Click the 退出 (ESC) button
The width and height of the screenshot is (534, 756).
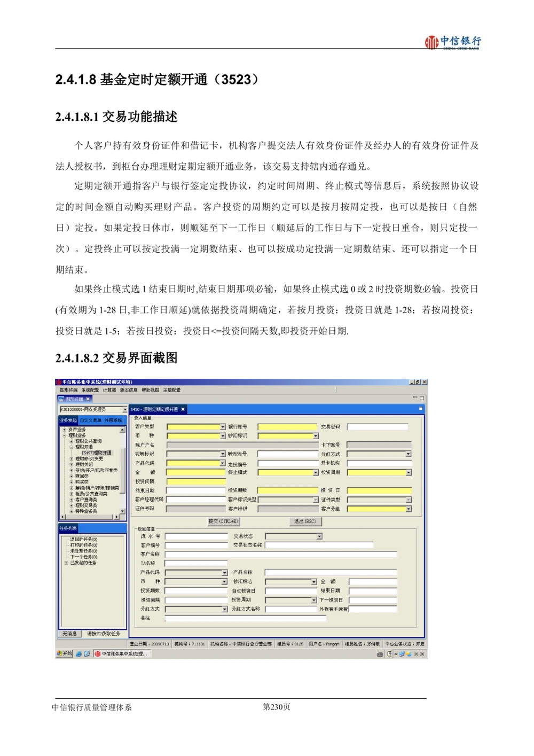point(305,521)
